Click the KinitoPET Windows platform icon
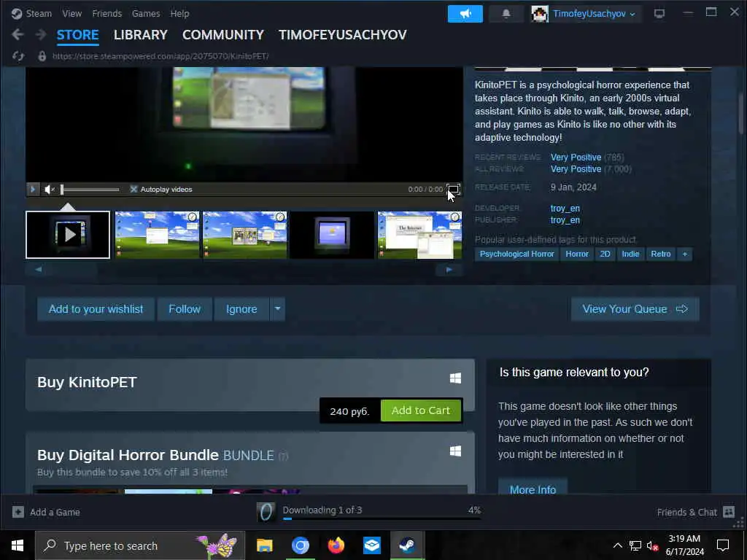This screenshot has height=560, width=747. (x=455, y=378)
